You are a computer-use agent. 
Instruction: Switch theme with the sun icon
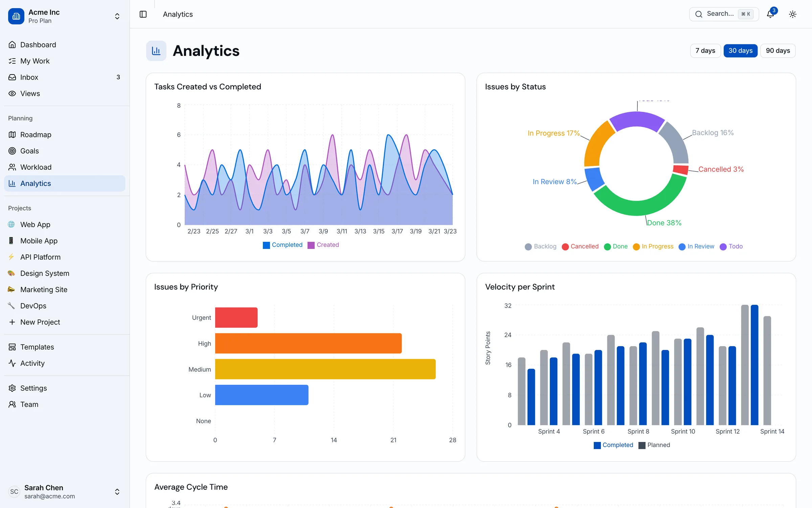pos(793,14)
